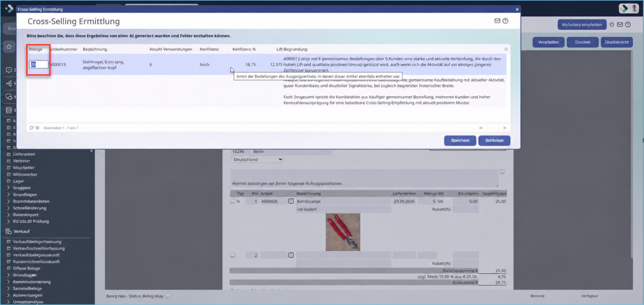Click the mail icon in Cross-Selling dialog header
644x305 pixels.
pos(497,21)
